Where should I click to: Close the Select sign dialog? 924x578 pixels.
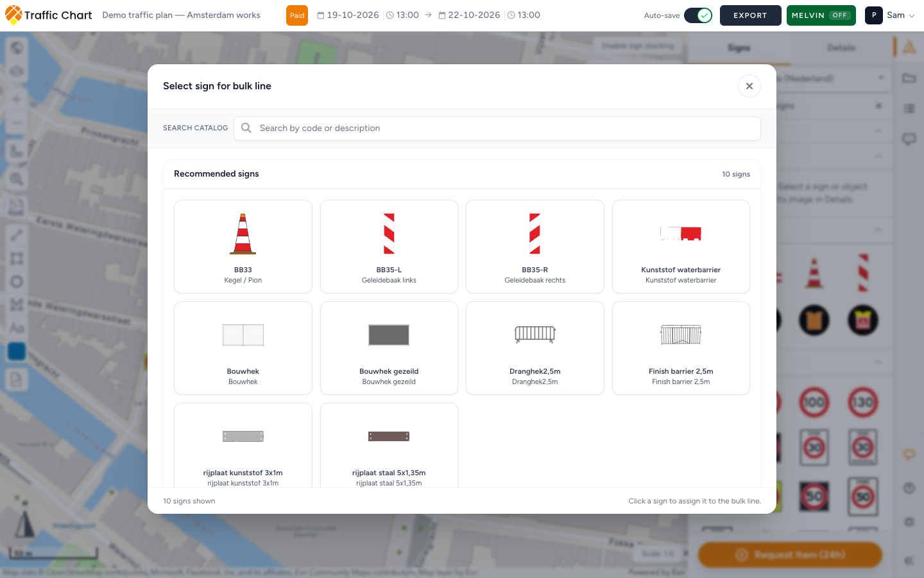pyautogui.click(x=749, y=86)
